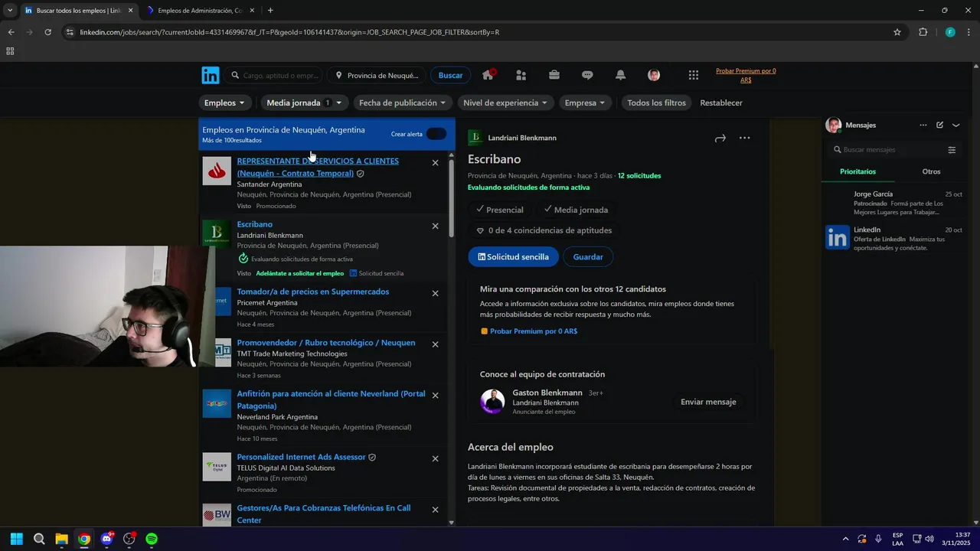Open message filter sliders icon
This screenshot has width=980, height=551.
pyautogui.click(x=952, y=150)
